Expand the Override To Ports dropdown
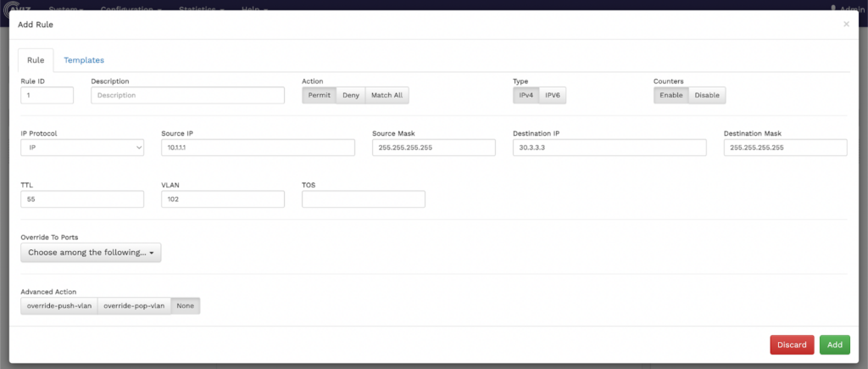This screenshot has height=369, width=868. coord(91,252)
